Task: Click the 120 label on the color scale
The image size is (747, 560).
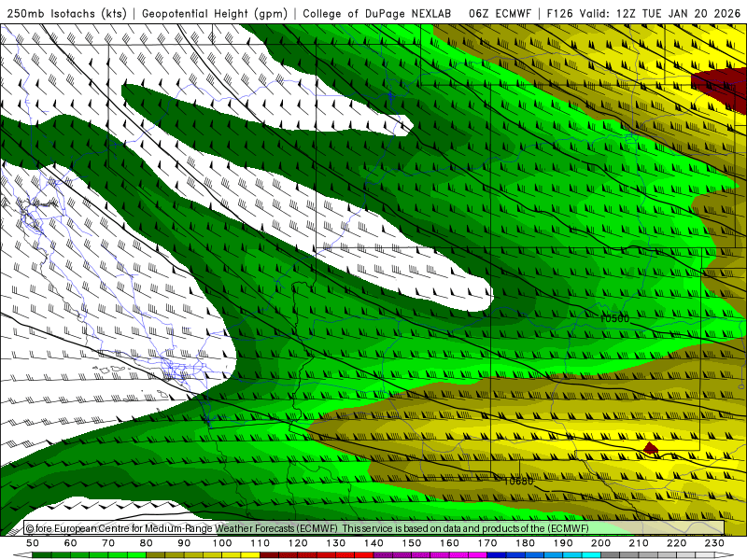Action: pos(298,543)
